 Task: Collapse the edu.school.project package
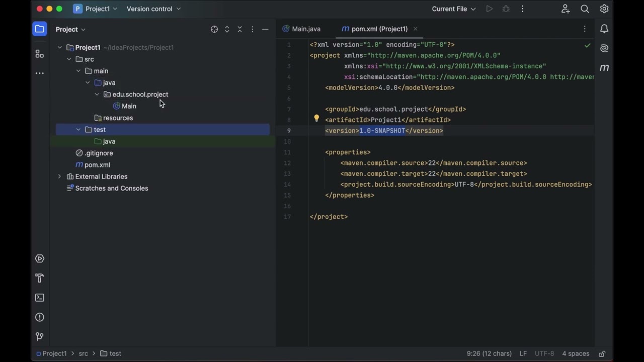(x=97, y=95)
